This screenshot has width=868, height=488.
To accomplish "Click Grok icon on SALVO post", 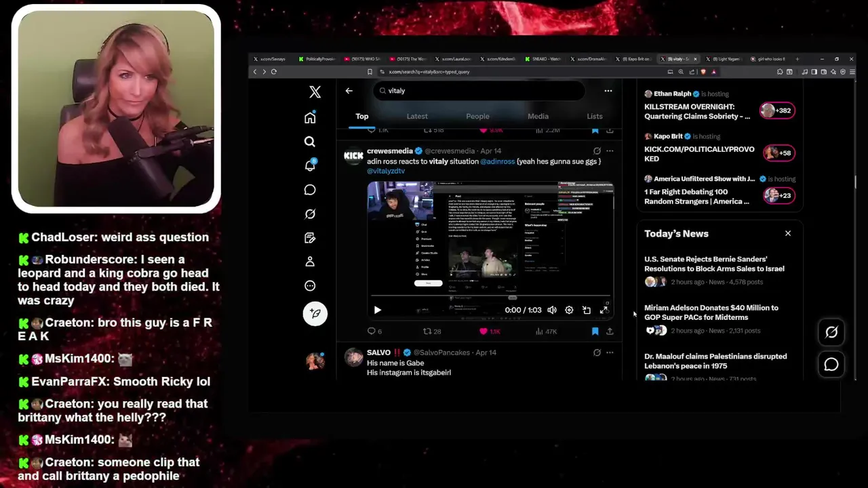I will point(597,352).
